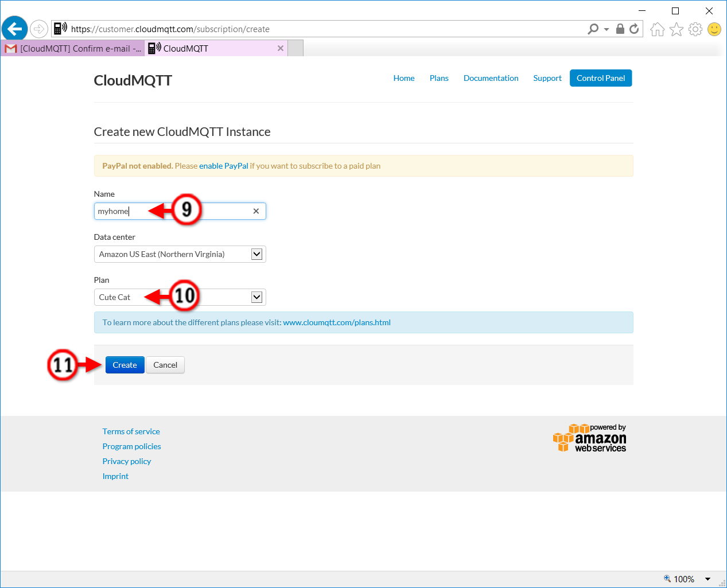Open the Documentation navigation link
This screenshot has width=727, height=588.
tap(491, 78)
